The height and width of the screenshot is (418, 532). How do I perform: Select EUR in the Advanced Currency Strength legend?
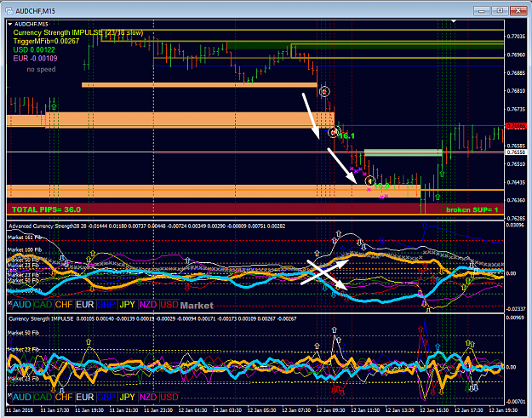coord(85,305)
